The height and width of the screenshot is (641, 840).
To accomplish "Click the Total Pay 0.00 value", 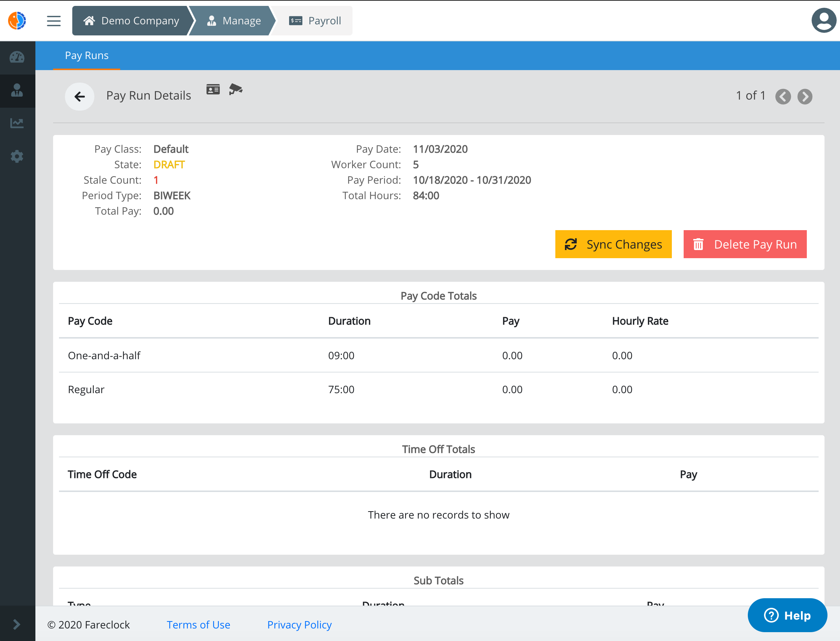I will tap(163, 211).
